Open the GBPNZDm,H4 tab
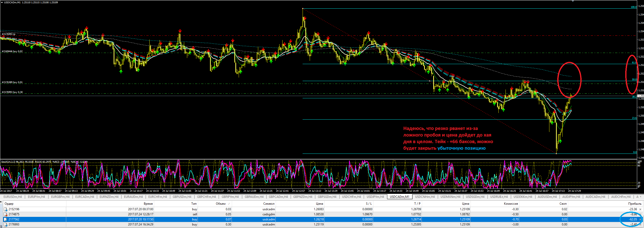Image resolution: width=644 pixels, height=228 pixels. (303, 197)
